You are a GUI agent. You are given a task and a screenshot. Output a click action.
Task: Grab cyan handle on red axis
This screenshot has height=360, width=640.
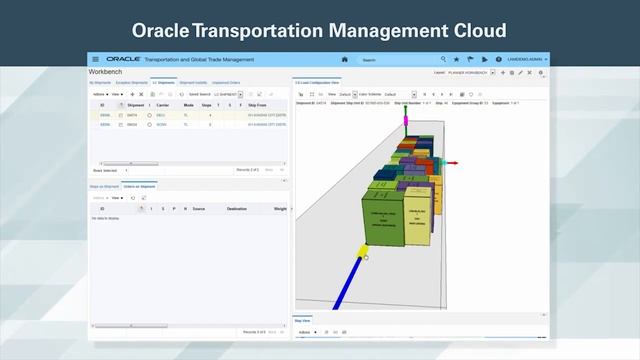pos(444,163)
